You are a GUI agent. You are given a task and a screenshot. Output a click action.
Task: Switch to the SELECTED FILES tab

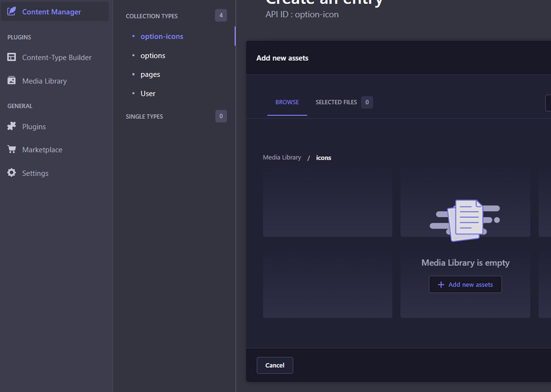click(336, 102)
